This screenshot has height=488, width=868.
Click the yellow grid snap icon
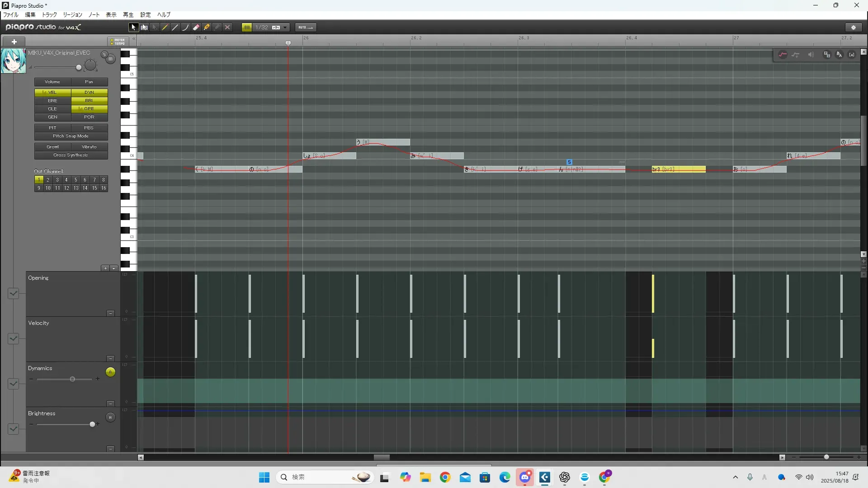tap(247, 28)
